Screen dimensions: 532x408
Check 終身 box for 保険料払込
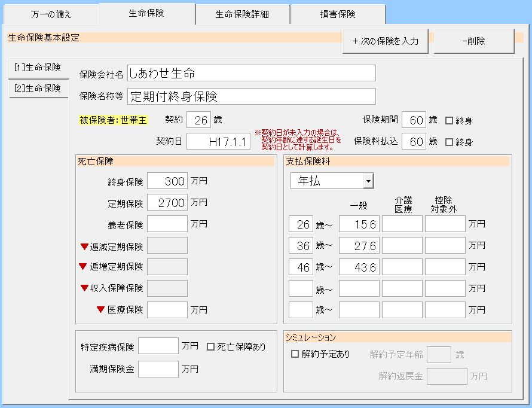pos(449,142)
